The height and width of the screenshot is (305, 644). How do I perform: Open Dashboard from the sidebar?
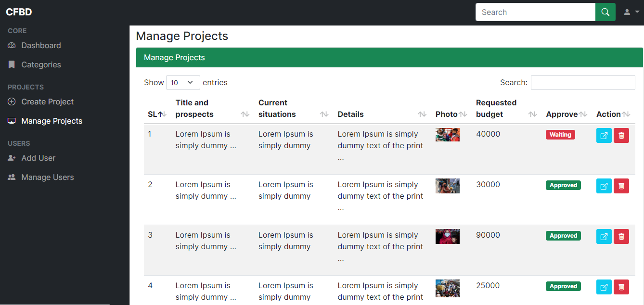tap(41, 45)
